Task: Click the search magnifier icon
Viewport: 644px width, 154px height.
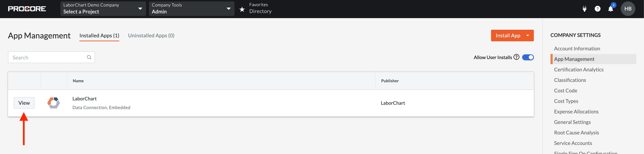Action: (x=89, y=57)
